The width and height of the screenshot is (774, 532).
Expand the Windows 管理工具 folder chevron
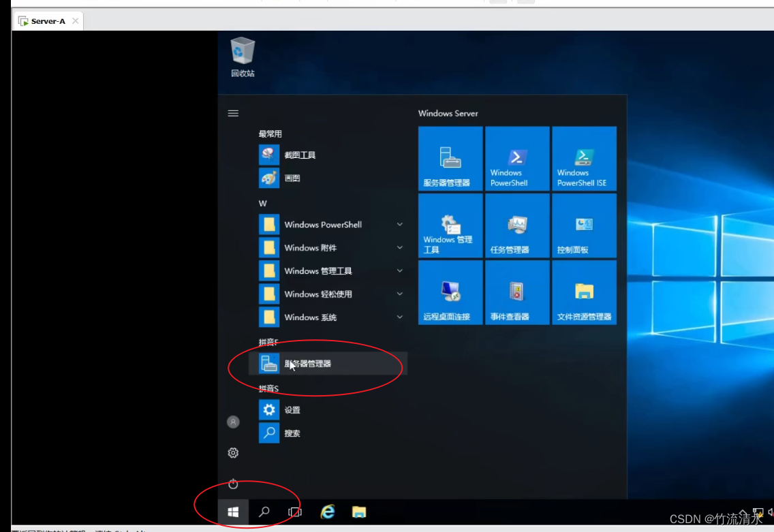tap(400, 271)
